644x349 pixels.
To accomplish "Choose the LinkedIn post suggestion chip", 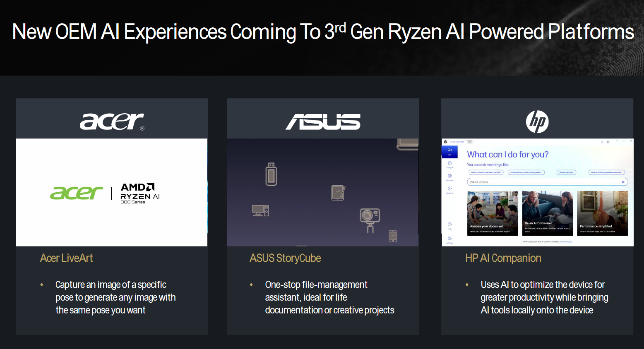I will 486,172.
